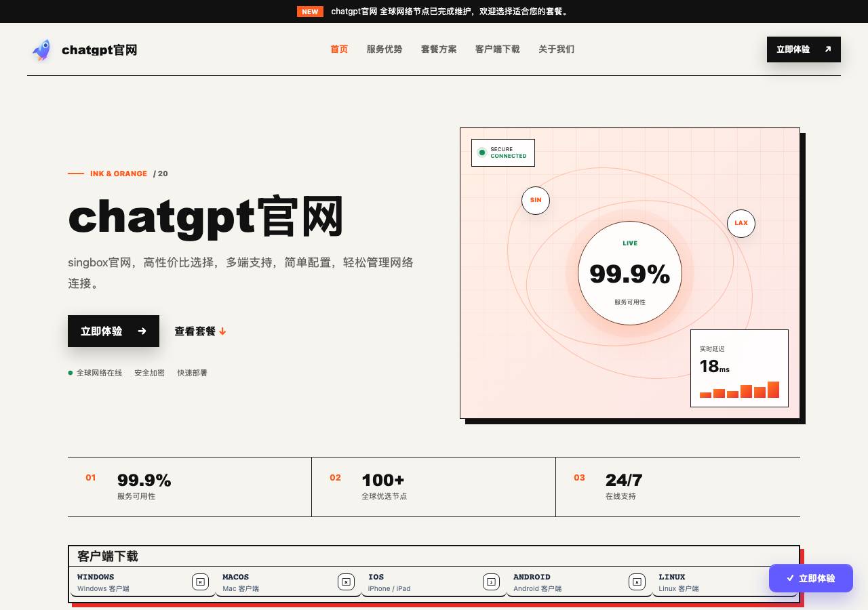Click the hero 立即体验 button
The height and width of the screenshot is (610, 868).
tap(113, 331)
